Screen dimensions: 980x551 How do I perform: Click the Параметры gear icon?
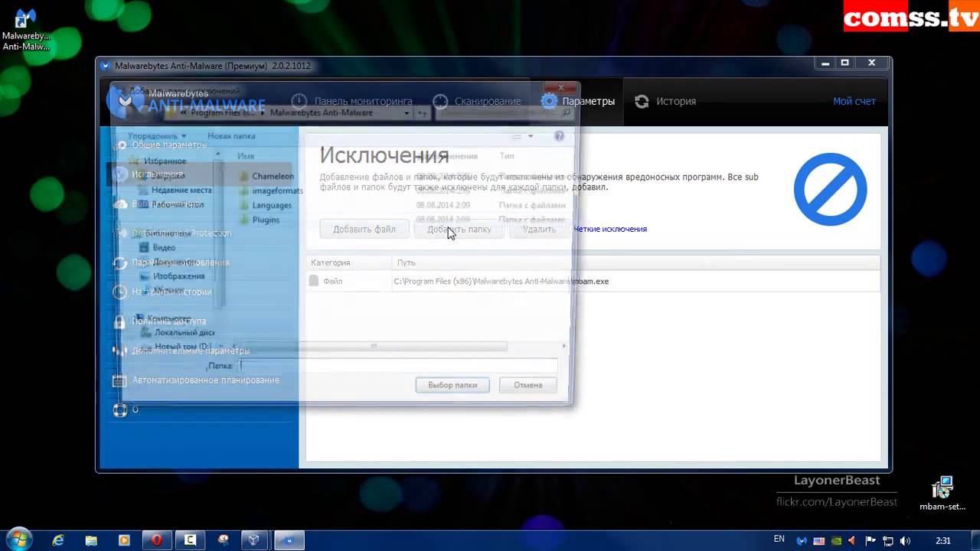[x=549, y=101]
